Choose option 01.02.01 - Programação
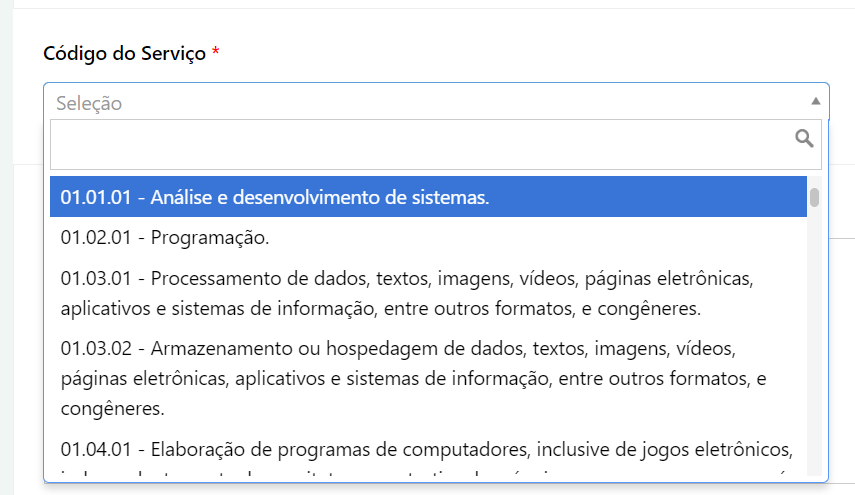The width and height of the screenshot is (855, 495). [x=428, y=237]
